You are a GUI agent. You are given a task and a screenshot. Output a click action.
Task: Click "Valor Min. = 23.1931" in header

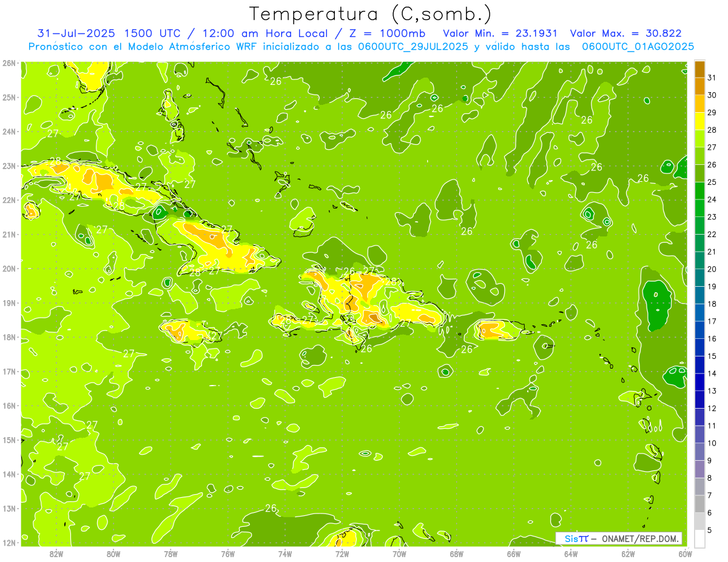point(500,33)
